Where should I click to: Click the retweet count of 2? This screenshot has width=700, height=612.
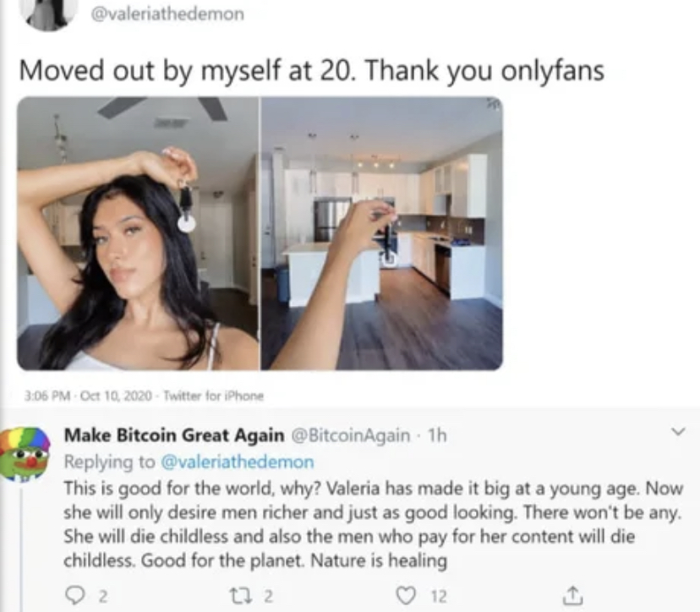[x=267, y=596]
